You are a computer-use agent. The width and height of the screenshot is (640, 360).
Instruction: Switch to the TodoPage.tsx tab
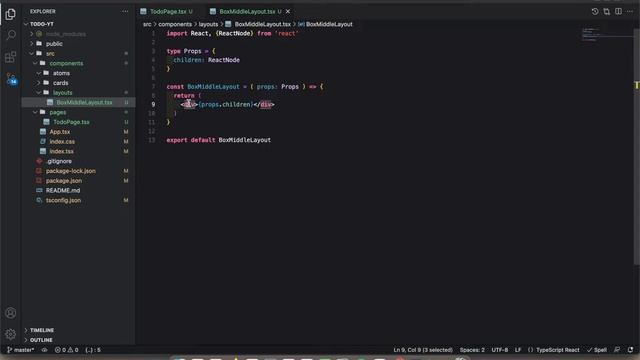(x=167, y=11)
